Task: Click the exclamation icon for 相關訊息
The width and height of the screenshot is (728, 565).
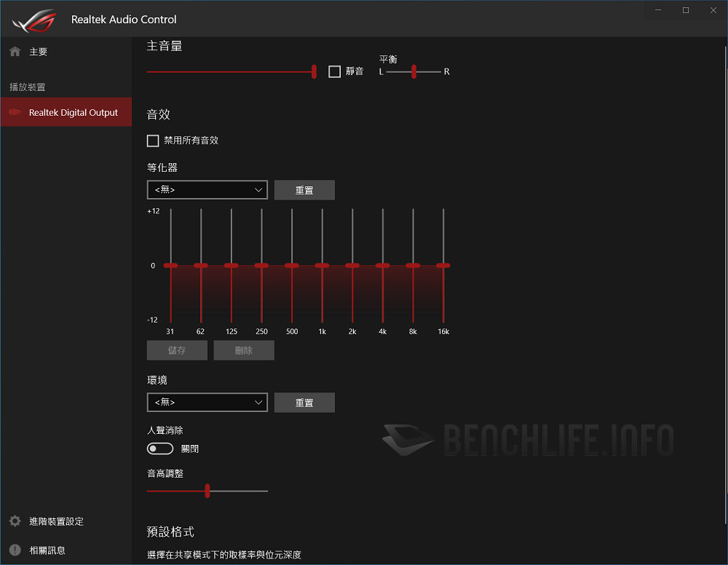Action: [15, 550]
